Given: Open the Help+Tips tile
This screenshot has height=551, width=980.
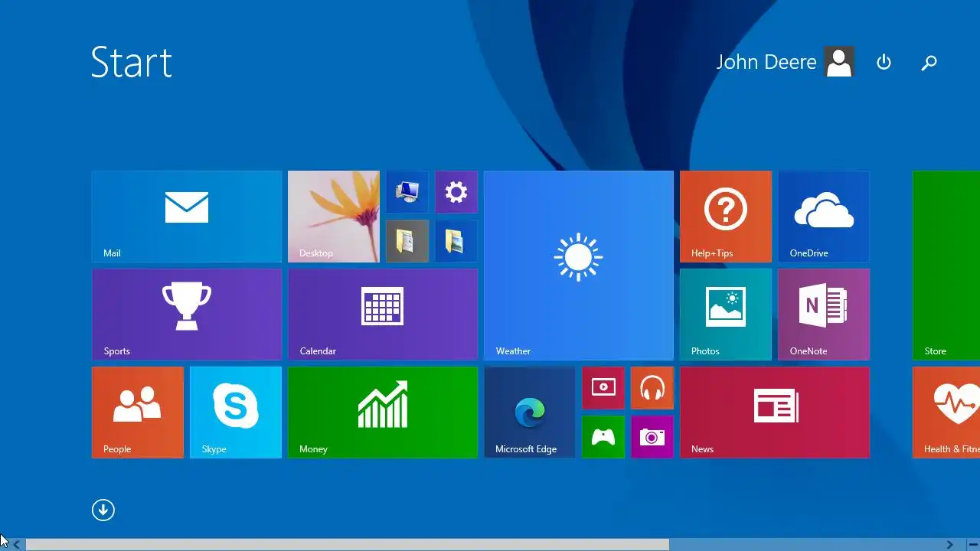Looking at the screenshot, I should [726, 217].
